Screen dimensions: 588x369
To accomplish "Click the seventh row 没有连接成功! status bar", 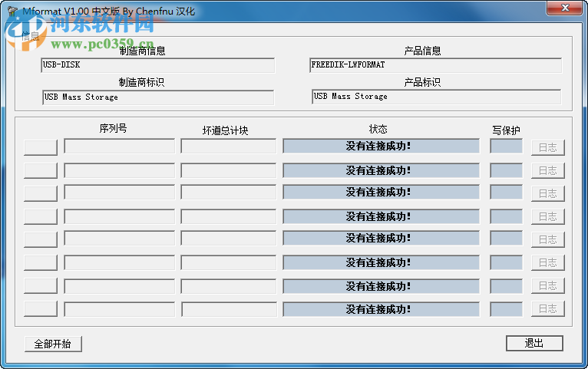I will tap(381, 286).
